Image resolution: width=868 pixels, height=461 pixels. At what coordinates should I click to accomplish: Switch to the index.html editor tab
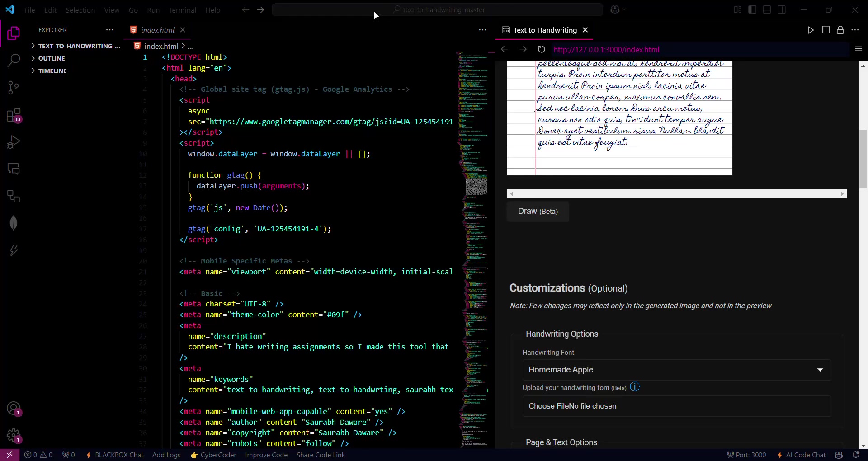[x=157, y=30]
